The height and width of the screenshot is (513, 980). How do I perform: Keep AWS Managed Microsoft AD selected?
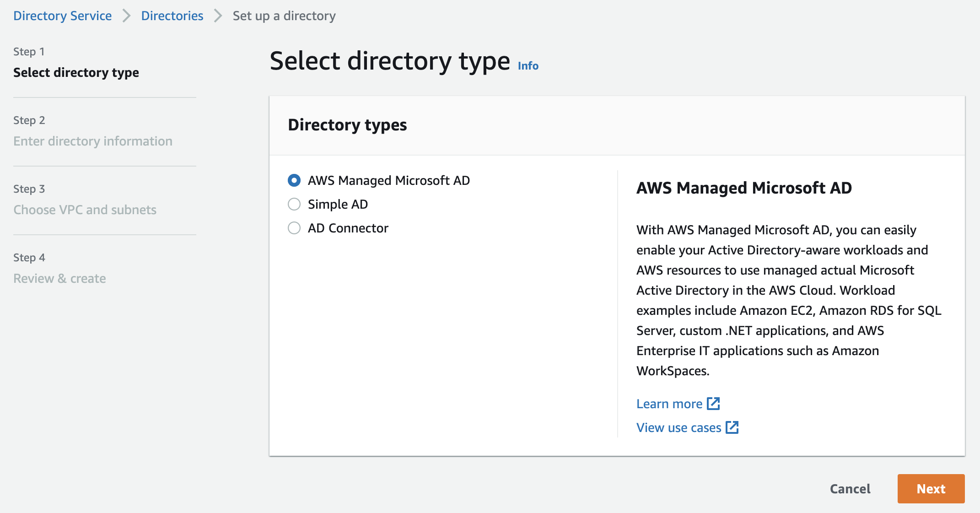294,180
